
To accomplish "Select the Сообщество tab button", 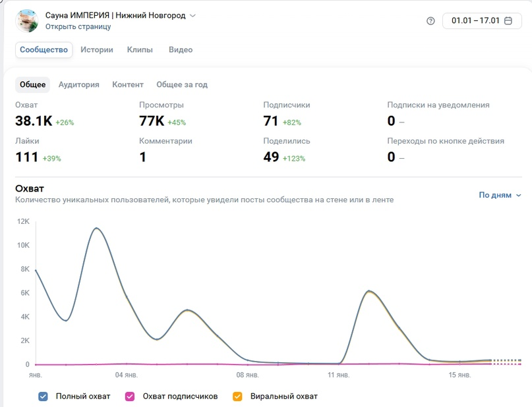I will pos(44,50).
